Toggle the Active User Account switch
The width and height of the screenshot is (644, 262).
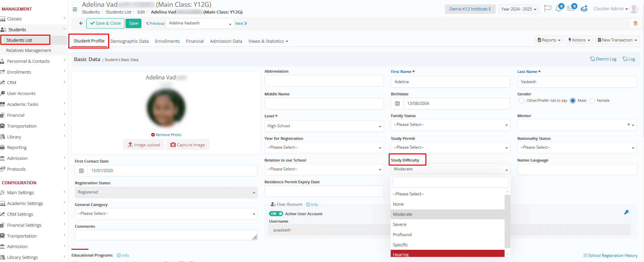pos(276,214)
